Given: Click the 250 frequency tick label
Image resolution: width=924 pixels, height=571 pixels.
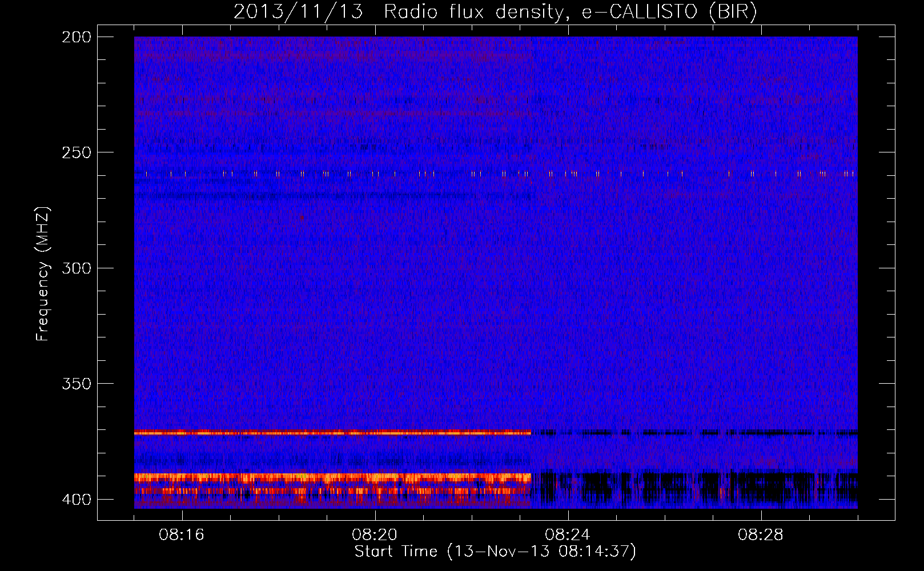Looking at the screenshot, I should [x=77, y=152].
